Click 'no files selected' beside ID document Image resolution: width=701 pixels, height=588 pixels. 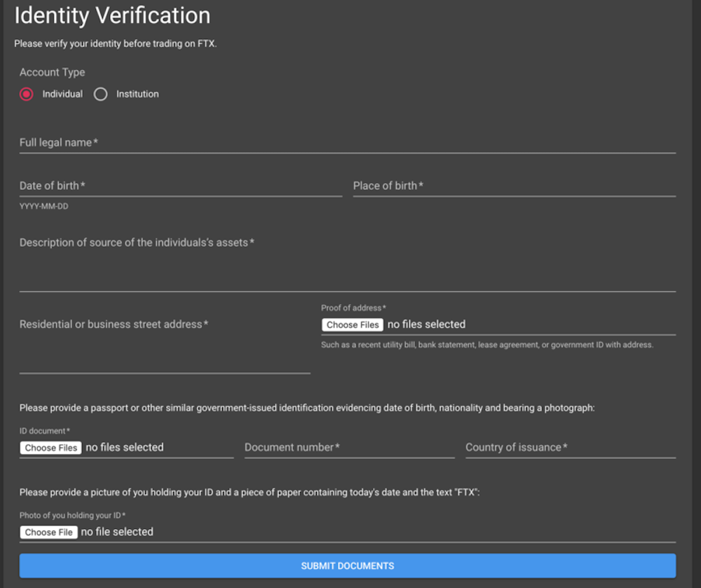124,447
